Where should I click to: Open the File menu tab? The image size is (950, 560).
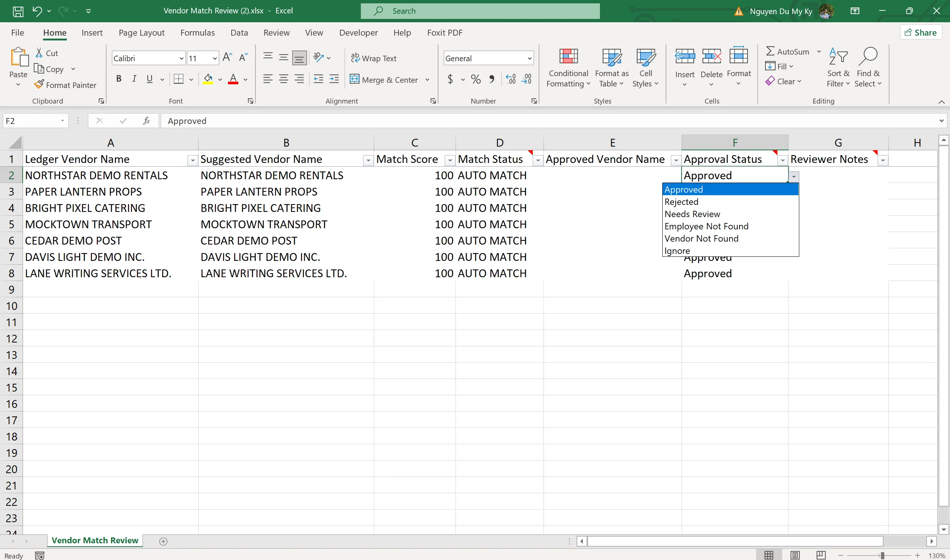click(x=17, y=33)
